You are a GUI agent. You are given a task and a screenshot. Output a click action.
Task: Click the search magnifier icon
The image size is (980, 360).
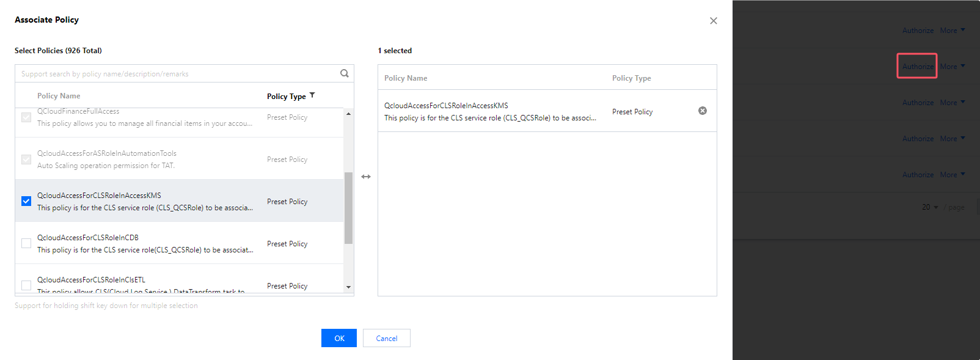(345, 73)
